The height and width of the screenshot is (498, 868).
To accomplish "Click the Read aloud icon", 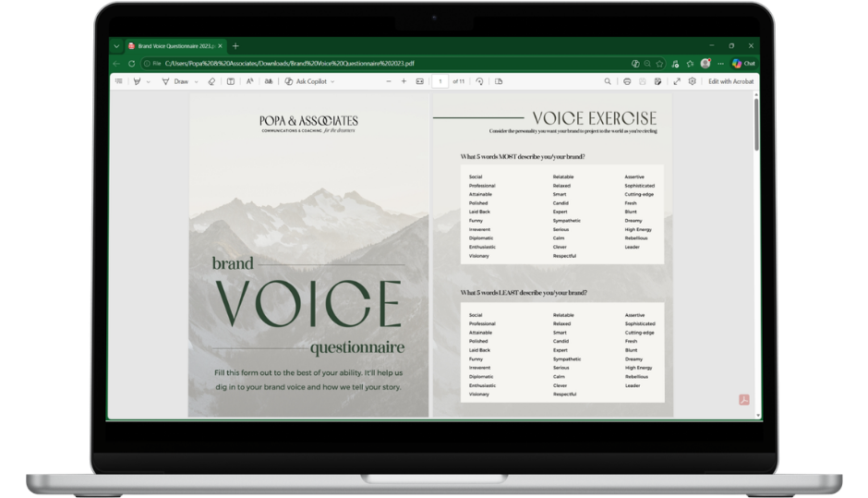I will (x=249, y=81).
